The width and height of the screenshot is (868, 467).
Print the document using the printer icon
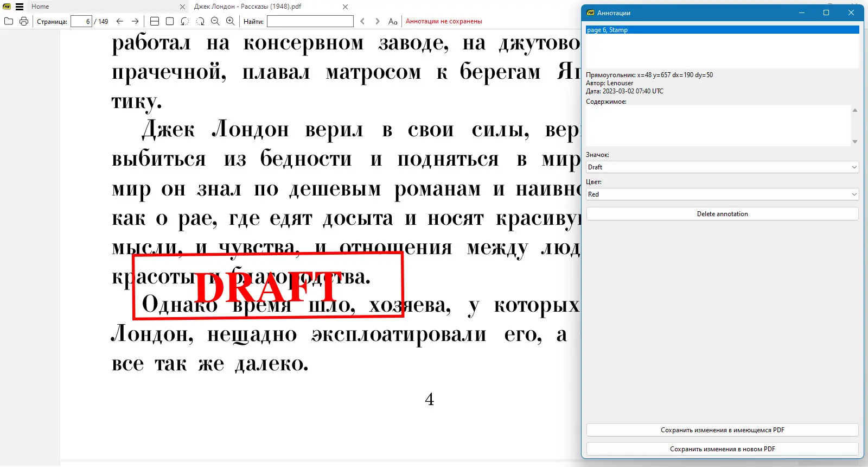(x=24, y=21)
